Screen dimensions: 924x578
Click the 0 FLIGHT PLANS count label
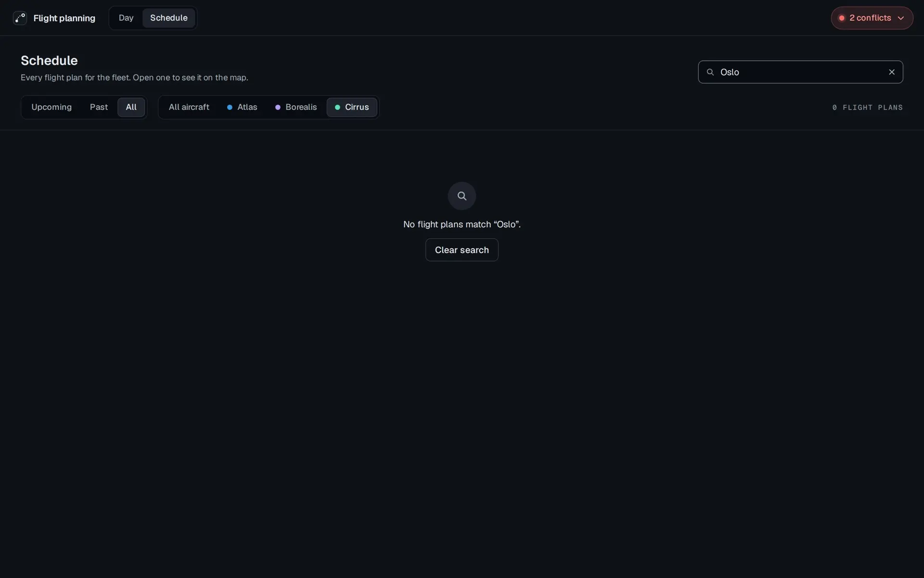[867, 107]
